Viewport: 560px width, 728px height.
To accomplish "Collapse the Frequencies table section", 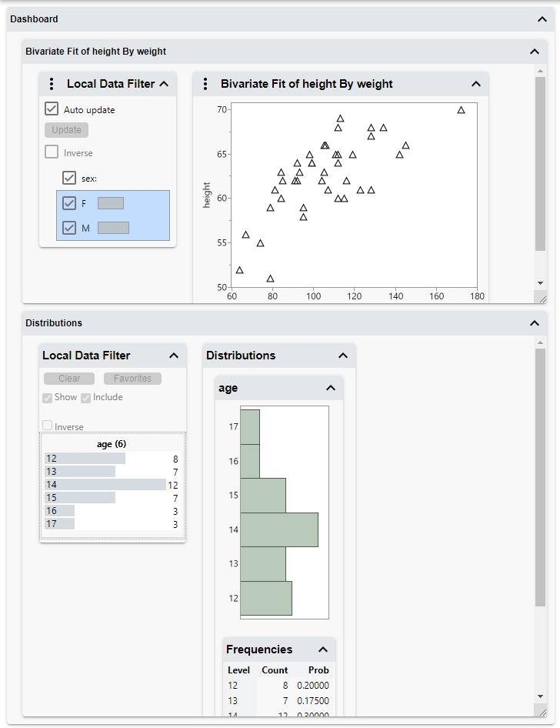I will click(x=323, y=650).
